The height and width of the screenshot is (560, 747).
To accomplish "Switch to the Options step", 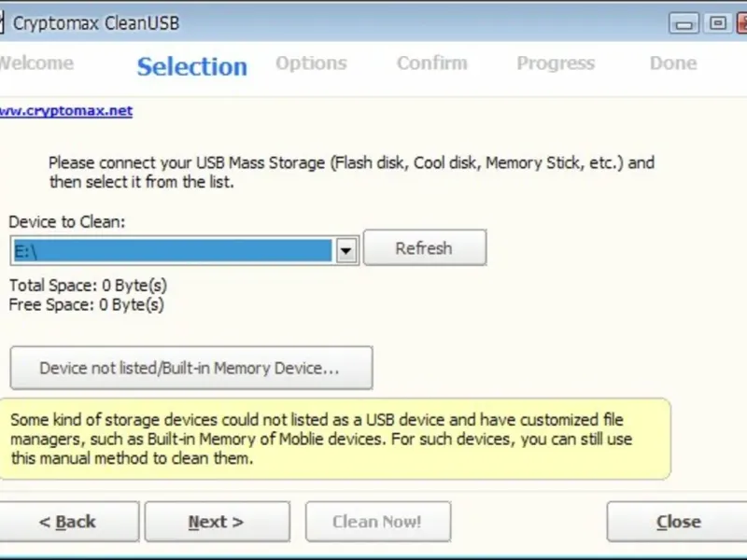I will click(311, 63).
